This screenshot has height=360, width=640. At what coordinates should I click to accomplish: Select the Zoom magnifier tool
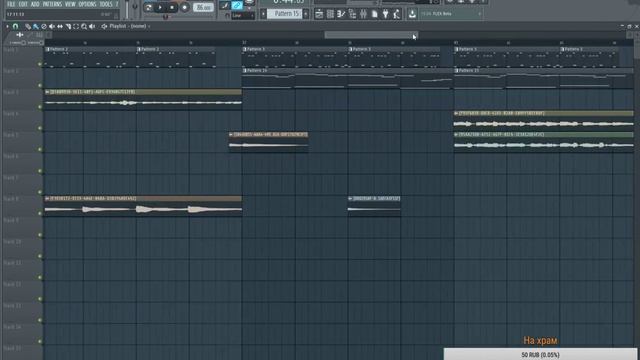[x=84, y=27]
